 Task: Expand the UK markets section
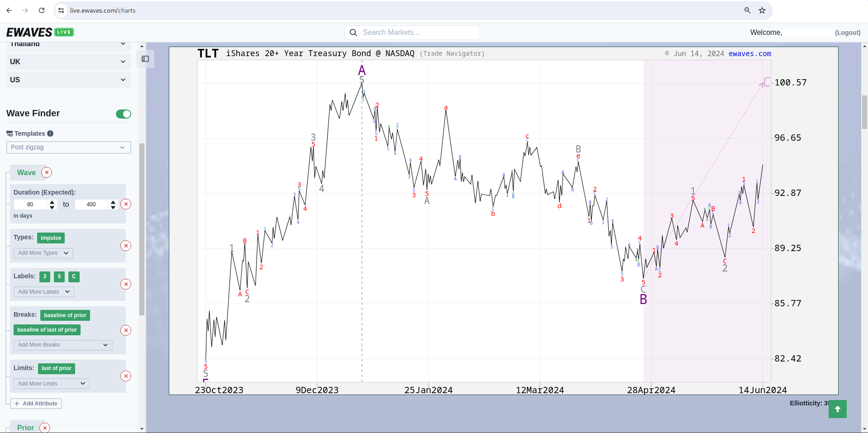point(68,62)
